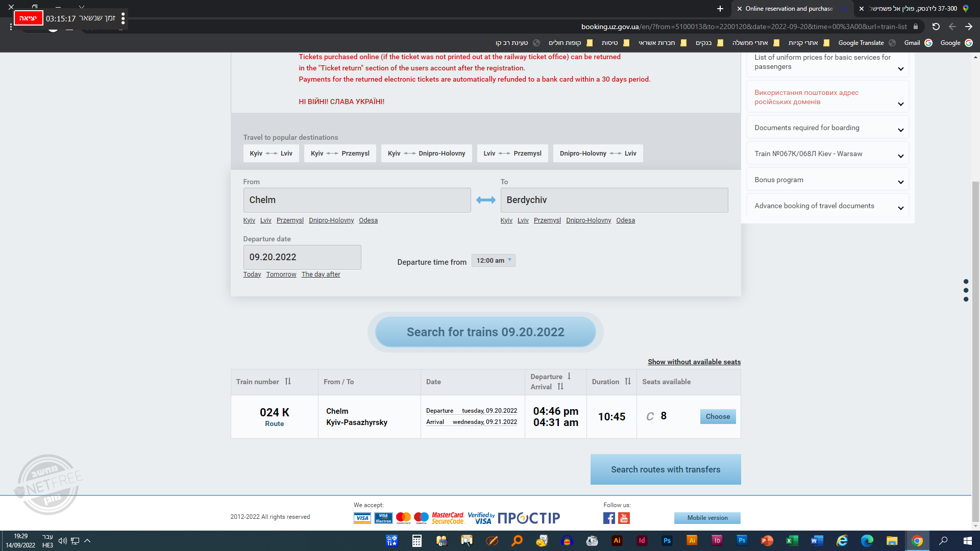Open a new browser tab
The image size is (980, 551).
point(720,9)
